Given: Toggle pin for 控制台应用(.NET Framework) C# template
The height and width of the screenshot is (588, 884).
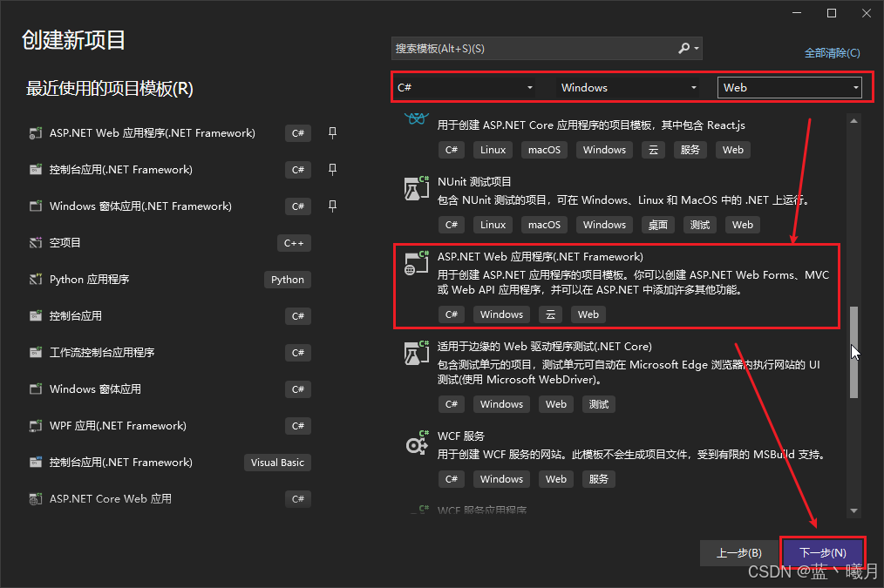Looking at the screenshot, I should (333, 170).
